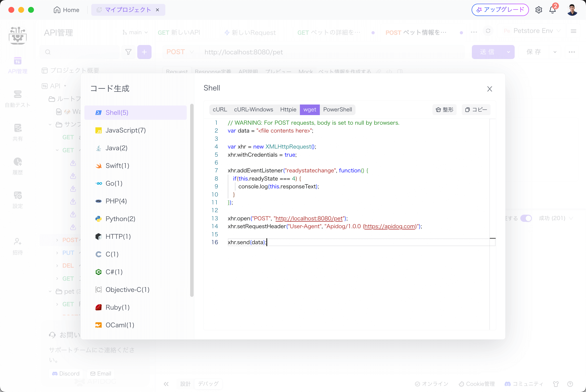Image resolution: width=586 pixels, height=392 pixels.
Task: Switch to the Httpie tab
Action: click(x=288, y=109)
